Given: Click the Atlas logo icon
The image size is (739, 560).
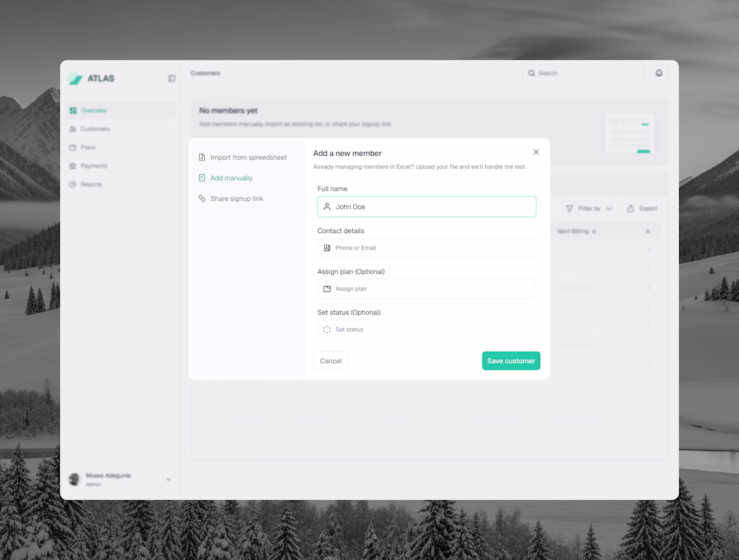Looking at the screenshot, I should coord(75,78).
